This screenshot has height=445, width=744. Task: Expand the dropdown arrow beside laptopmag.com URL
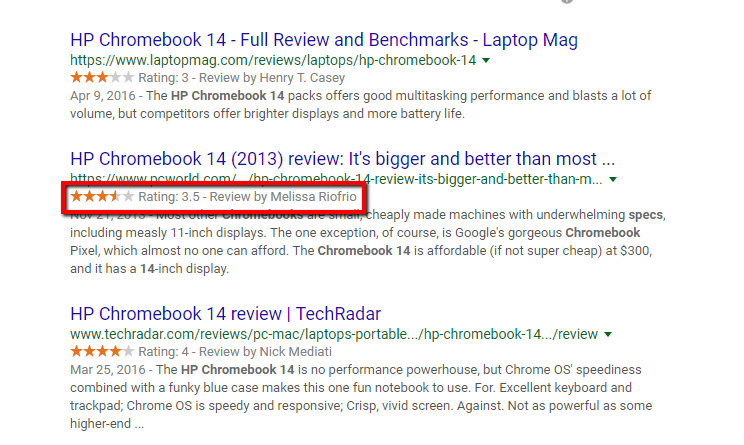486,61
